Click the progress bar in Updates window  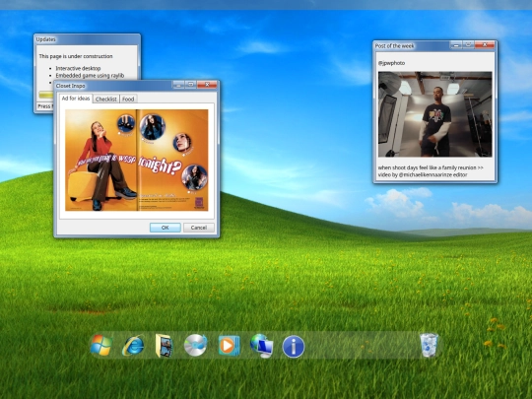coord(46,95)
